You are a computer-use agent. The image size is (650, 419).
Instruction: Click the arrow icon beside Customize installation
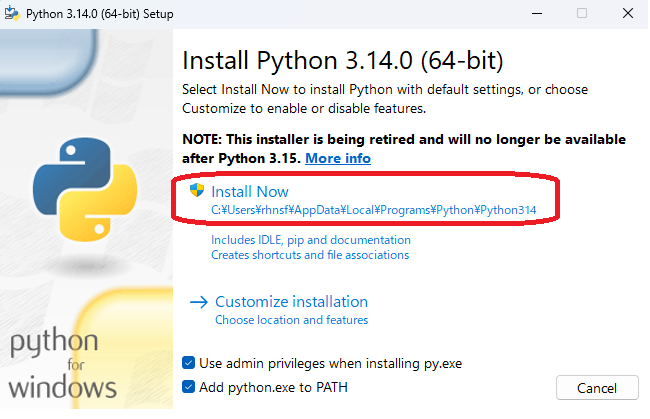198,302
